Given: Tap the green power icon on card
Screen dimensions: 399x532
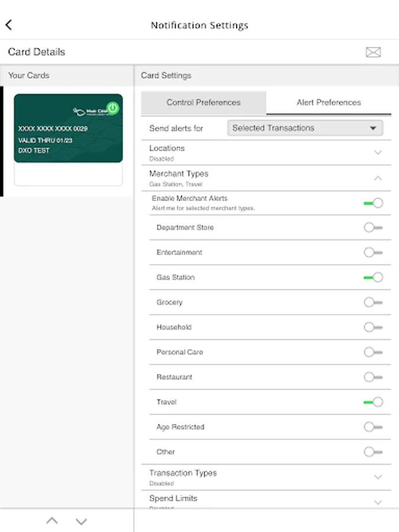Looking at the screenshot, I should pos(113,108).
